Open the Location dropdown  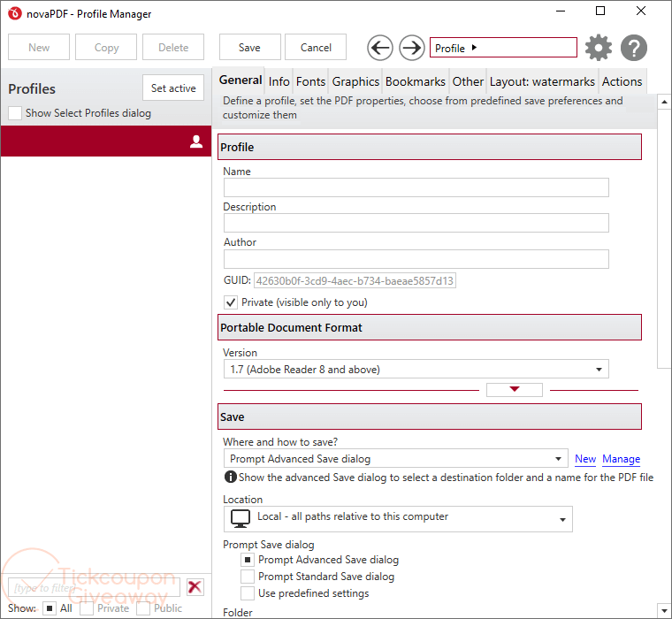coord(398,519)
